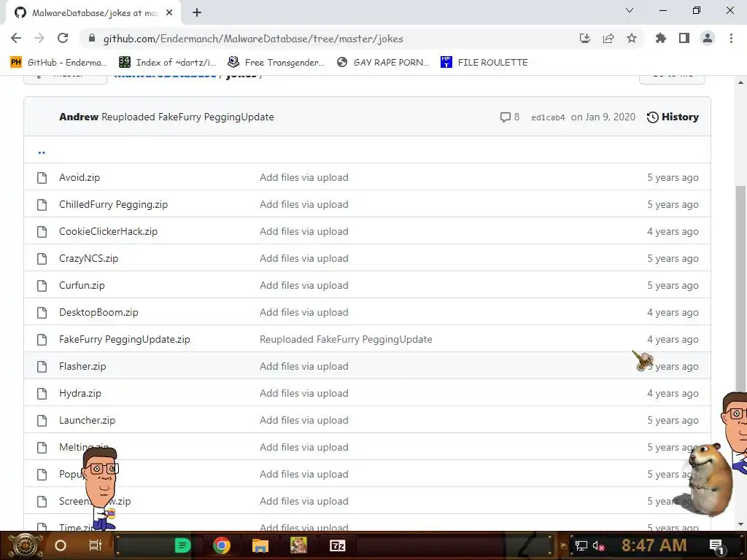
Task: Click the 8:47 AM taskbar clock
Action: [x=654, y=545]
